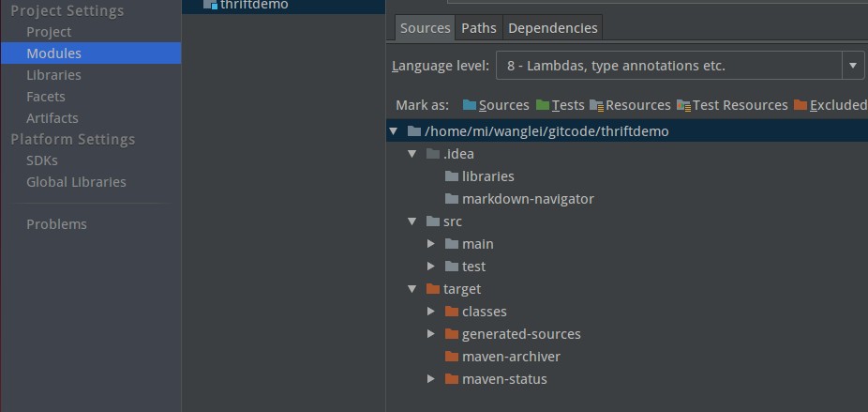Click the .idea folder icon
The width and height of the screenshot is (868, 412).
432,154
